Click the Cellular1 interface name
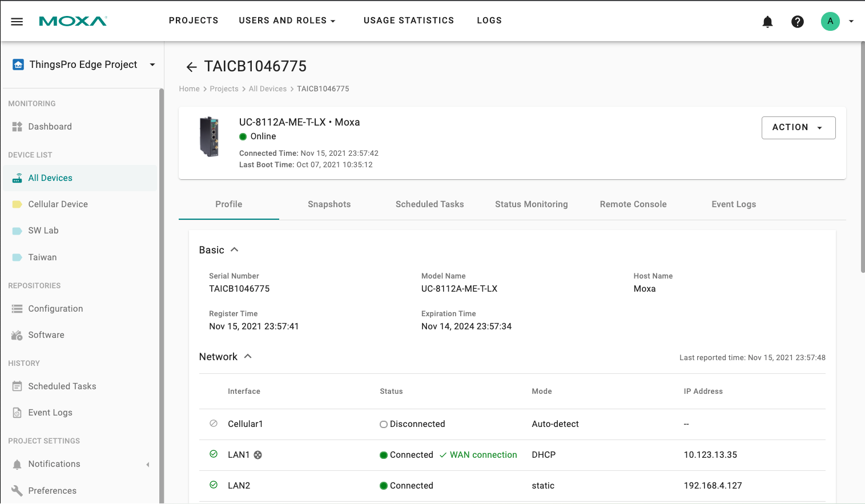This screenshot has width=865, height=504. point(246,424)
